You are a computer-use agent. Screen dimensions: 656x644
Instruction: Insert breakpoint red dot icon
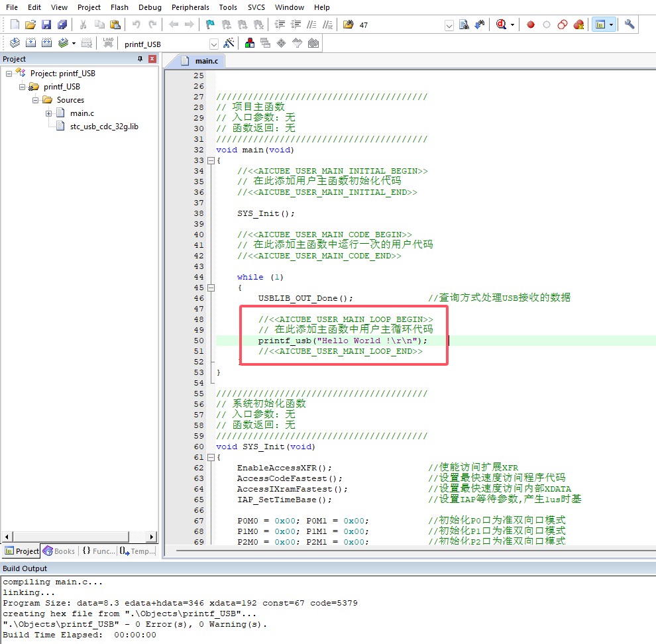click(x=531, y=25)
